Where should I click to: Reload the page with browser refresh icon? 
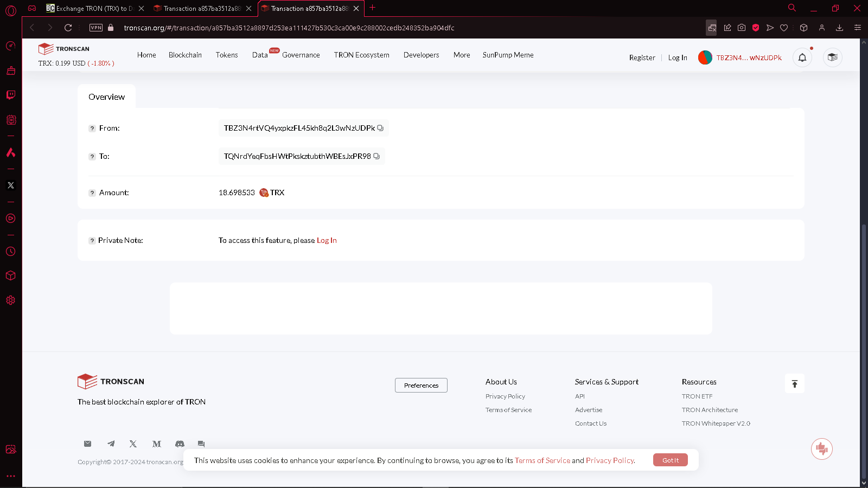[x=68, y=28]
